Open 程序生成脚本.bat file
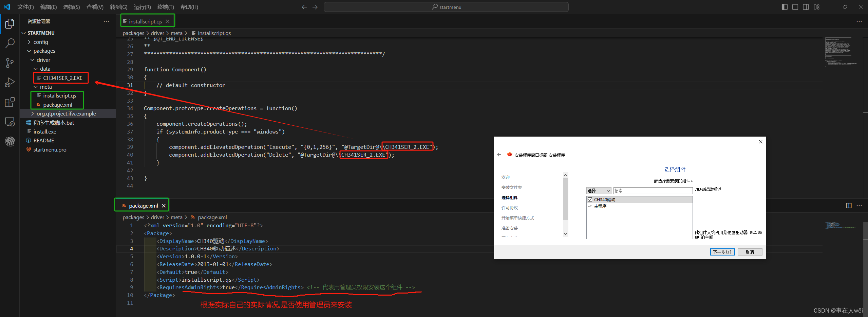868x317 pixels. [54, 123]
